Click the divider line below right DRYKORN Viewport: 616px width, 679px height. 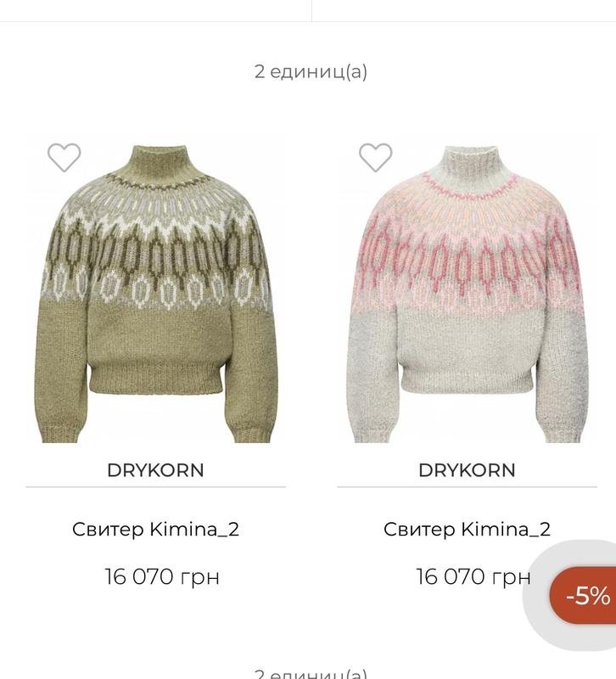(x=468, y=487)
